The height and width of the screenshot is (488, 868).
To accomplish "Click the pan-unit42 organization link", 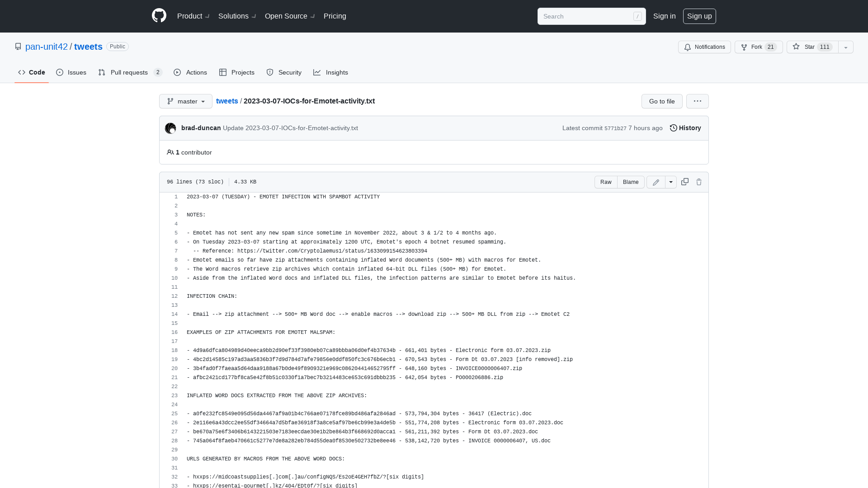I will coord(47,46).
